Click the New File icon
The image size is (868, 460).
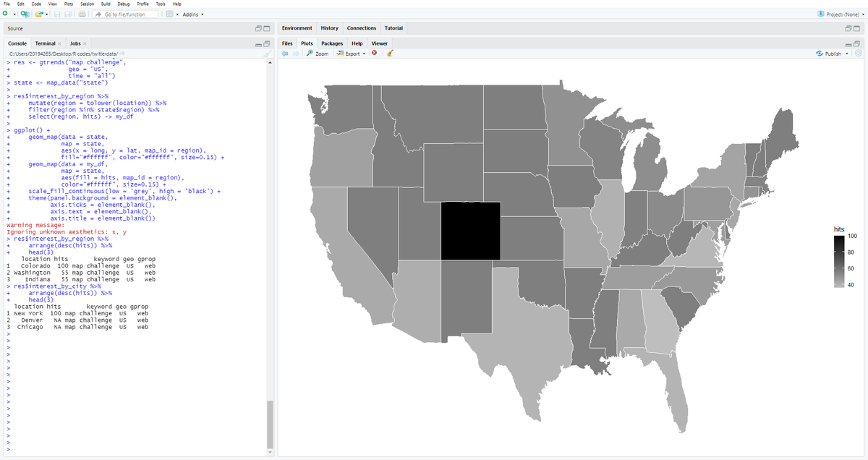point(6,14)
